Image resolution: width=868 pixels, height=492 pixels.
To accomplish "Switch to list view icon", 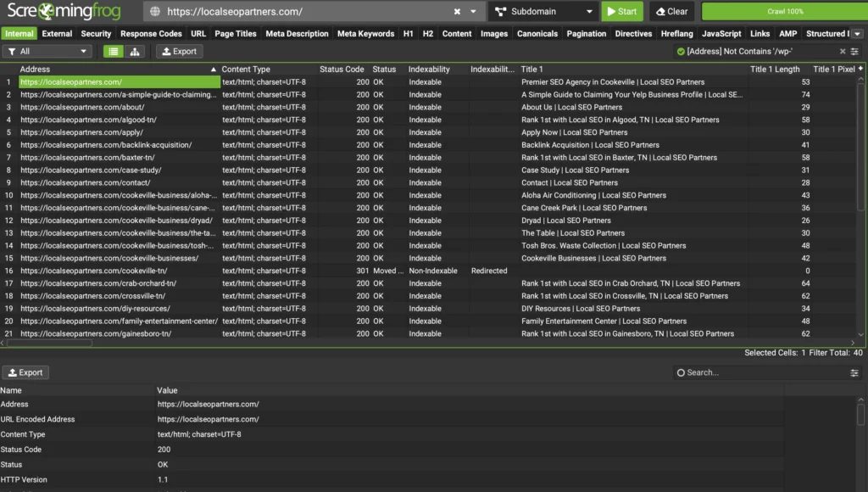I will pos(114,51).
